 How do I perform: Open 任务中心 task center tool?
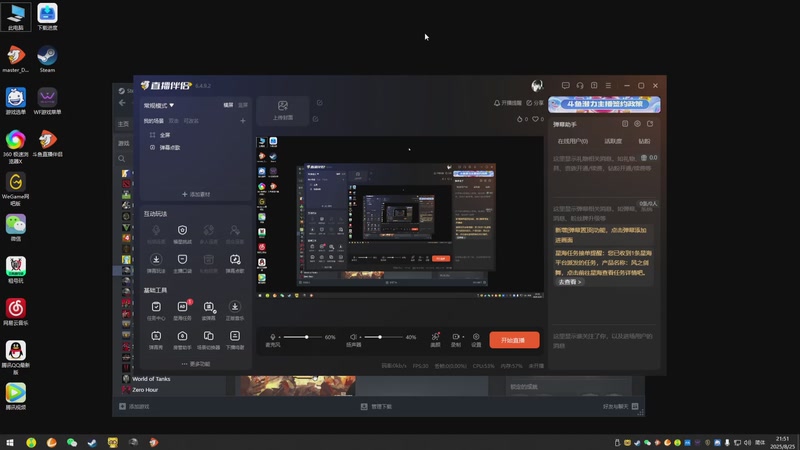[x=156, y=310]
